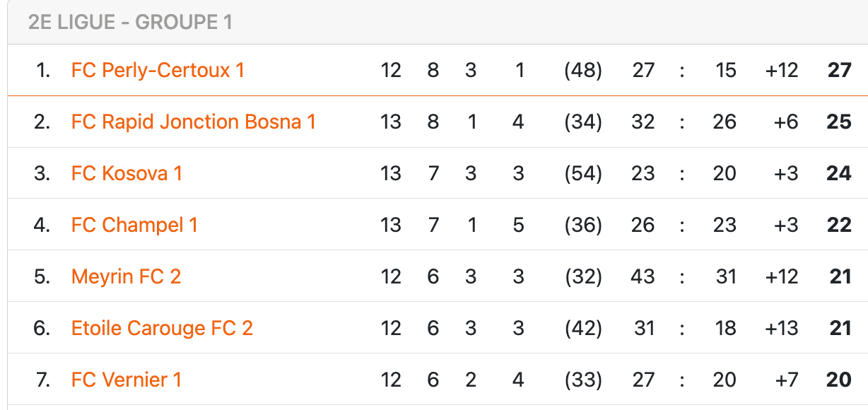Viewport: 868px width, 410px height.
Task: Click the (48) value for Perly-Certoux
Action: (583, 70)
